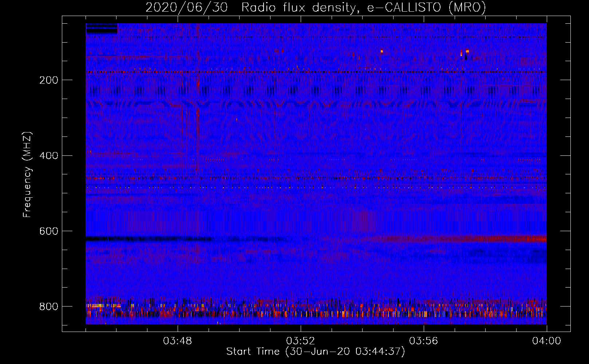The width and height of the screenshot is (589, 364).
Task: Click the 400 frequency tick label
Action: (x=49, y=156)
